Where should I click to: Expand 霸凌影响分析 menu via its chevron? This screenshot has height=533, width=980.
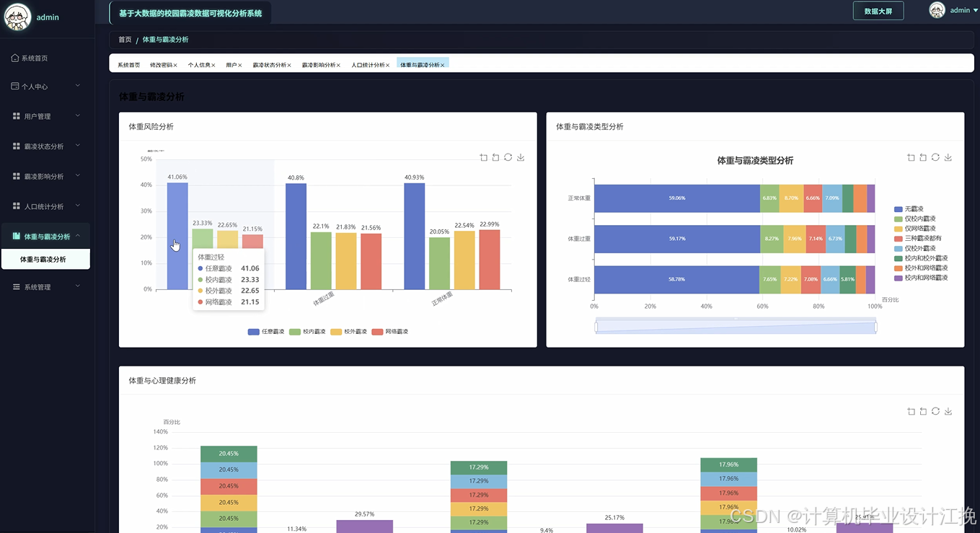point(78,175)
